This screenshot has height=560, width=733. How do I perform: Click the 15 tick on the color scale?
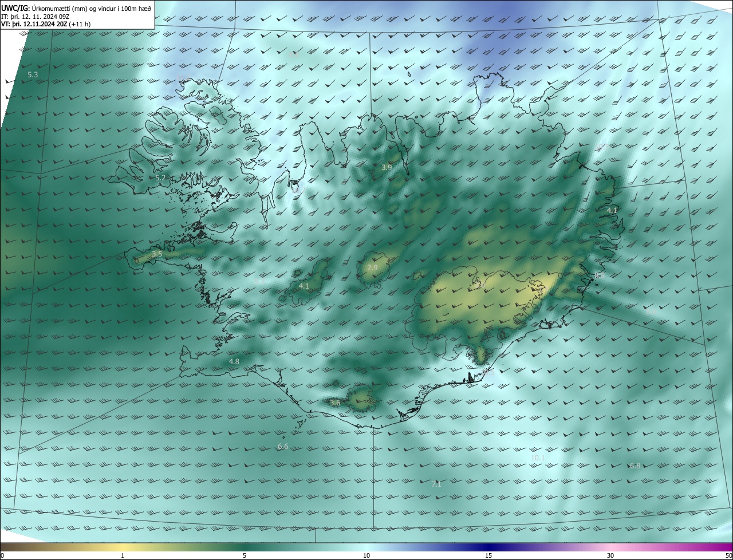[x=488, y=555]
